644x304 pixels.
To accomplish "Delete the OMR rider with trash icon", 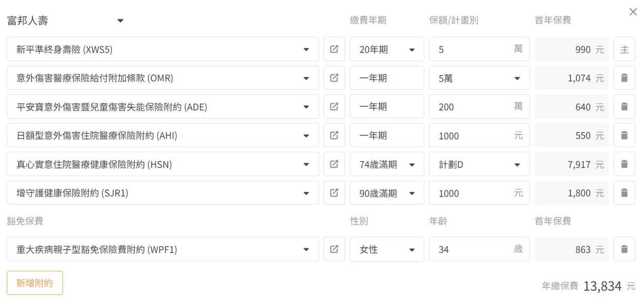I will (624, 78).
